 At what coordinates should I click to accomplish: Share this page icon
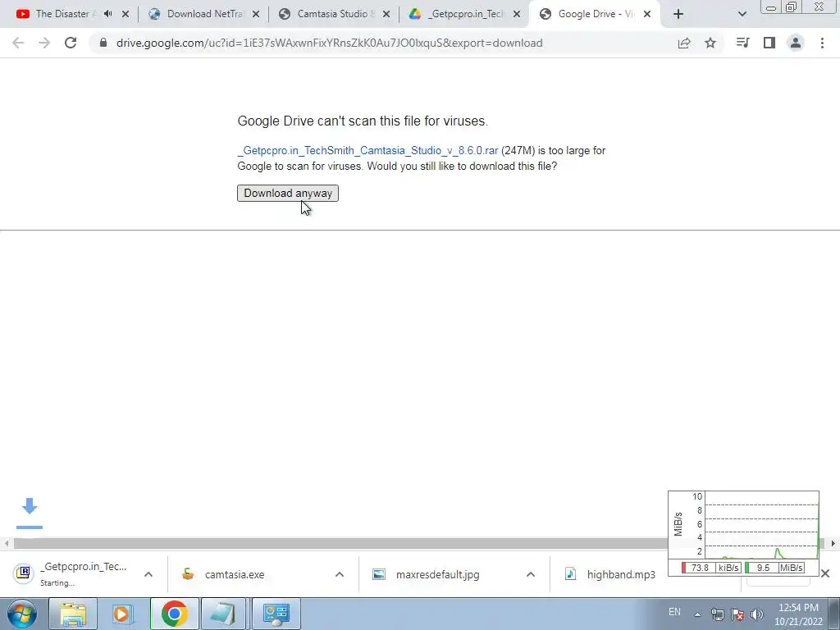684,43
